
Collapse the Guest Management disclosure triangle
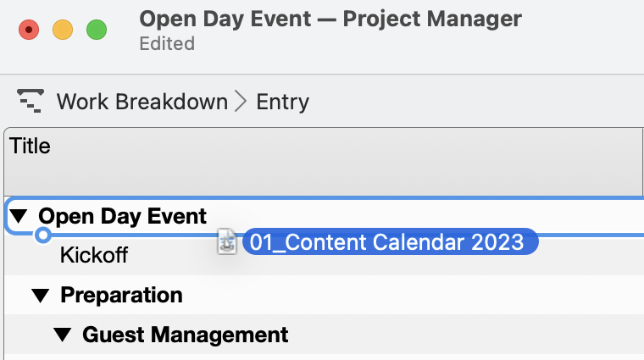click(62, 335)
